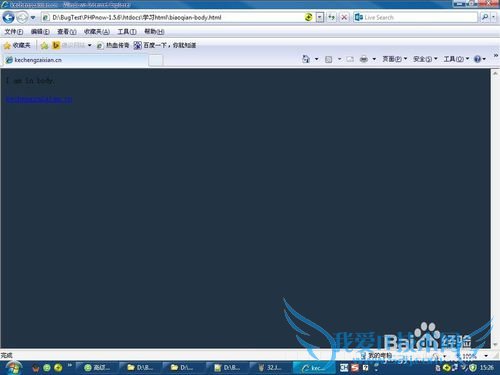This screenshot has width=500, height=375.
Task: Click the green compatibility view icon in address bar
Action: pyautogui.click(x=309, y=17)
